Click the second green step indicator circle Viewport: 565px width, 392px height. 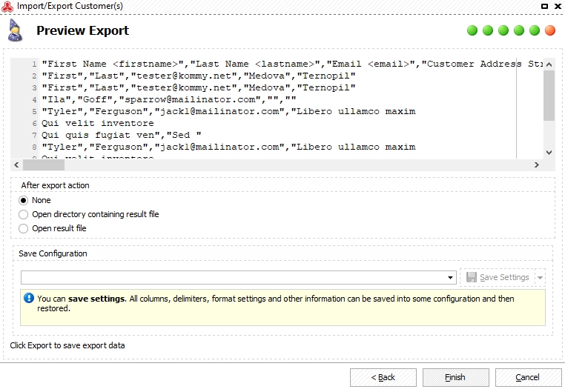(x=488, y=30)
